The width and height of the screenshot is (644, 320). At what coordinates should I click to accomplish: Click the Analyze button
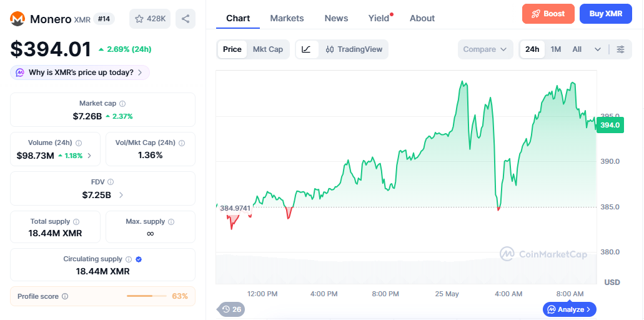569,309
